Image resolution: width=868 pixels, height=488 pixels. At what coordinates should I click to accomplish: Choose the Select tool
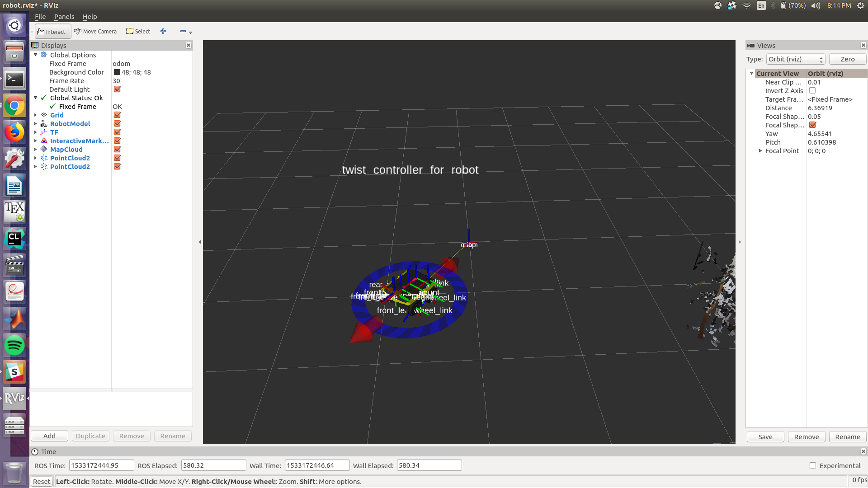(138, 32)
